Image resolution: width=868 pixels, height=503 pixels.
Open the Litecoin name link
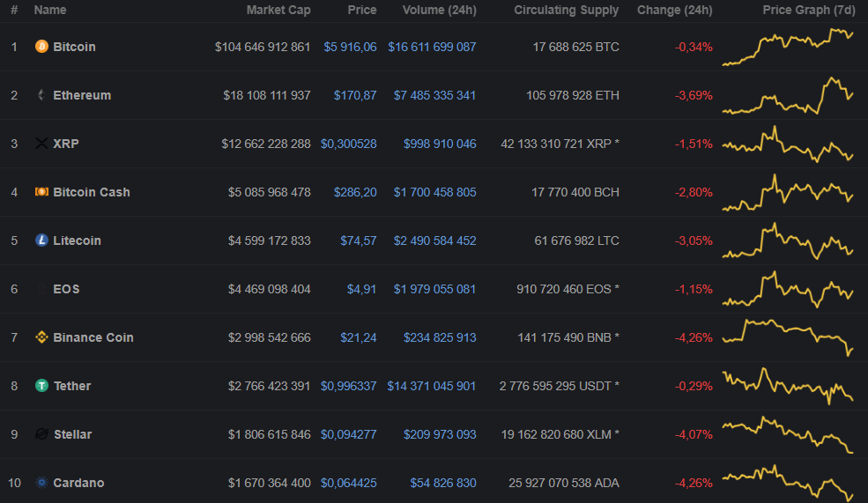(x=77, y=240)
